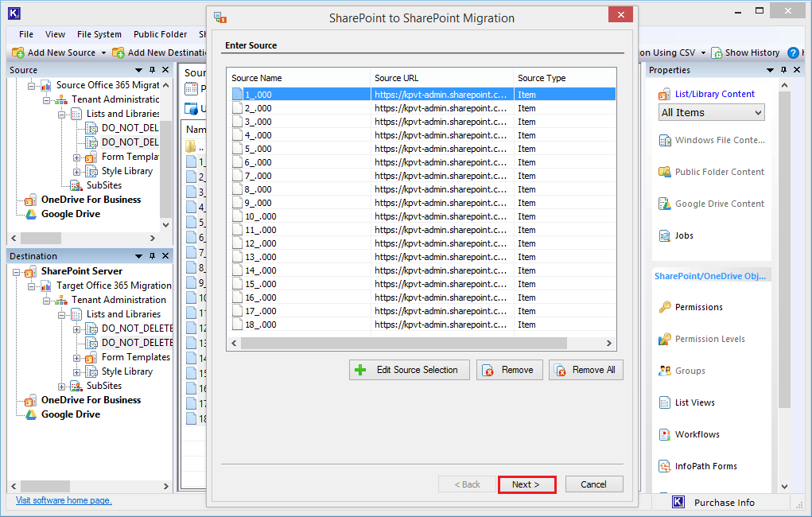This screenshot has width=812, height=517.
Task: Open the File System menu
Action: (x=99, y=34)
